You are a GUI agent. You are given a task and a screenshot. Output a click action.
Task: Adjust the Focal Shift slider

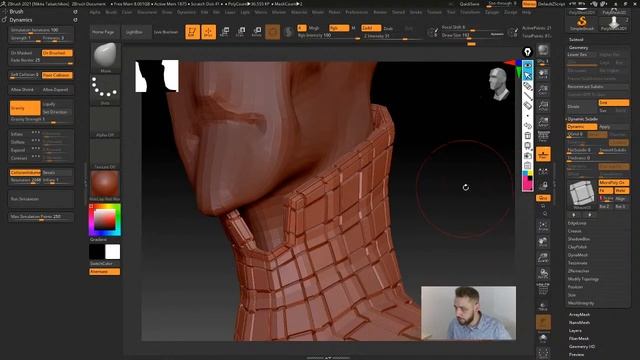tap(473, 28)
